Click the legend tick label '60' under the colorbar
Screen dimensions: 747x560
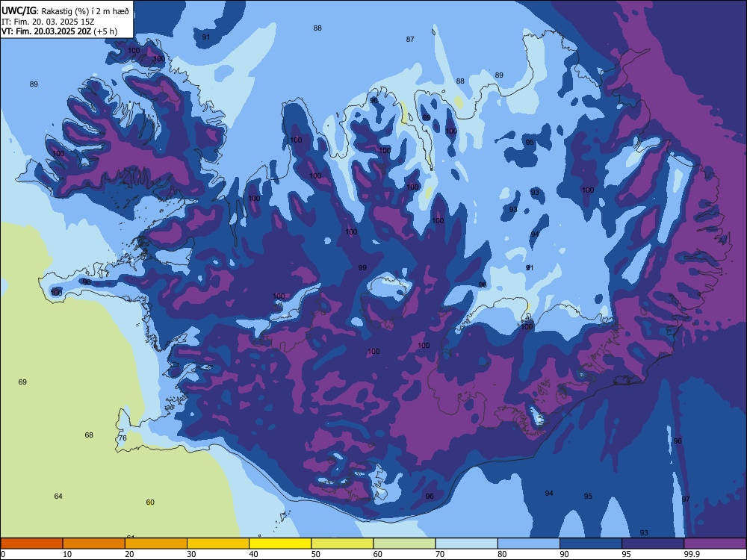click(x=378, y=554)
